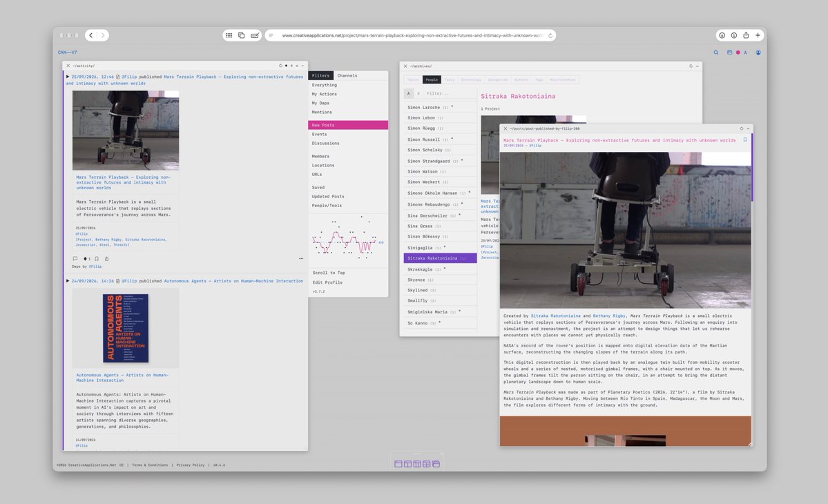Open the Autonomous Agents book cover thumbnail
828x504 pixels.
[x=126, y=328]
